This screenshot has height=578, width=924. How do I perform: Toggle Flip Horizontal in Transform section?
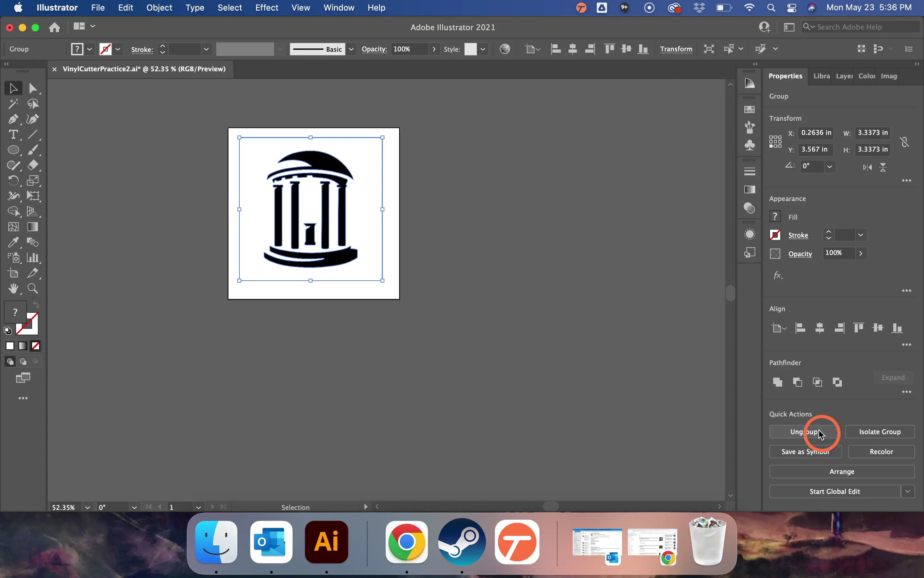[x=868, y=167]
